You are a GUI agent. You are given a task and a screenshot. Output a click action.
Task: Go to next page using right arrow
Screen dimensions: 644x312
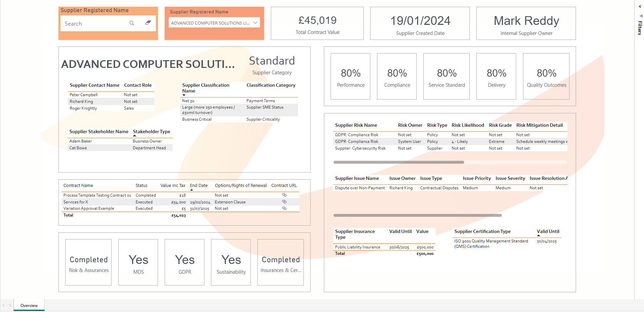[x=10, y=305]
